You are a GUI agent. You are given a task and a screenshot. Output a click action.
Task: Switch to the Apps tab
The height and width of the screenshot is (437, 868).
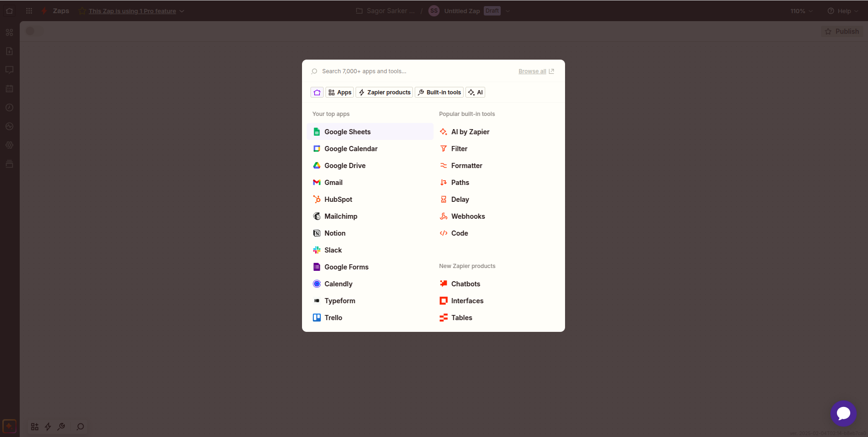coord(340,92)
